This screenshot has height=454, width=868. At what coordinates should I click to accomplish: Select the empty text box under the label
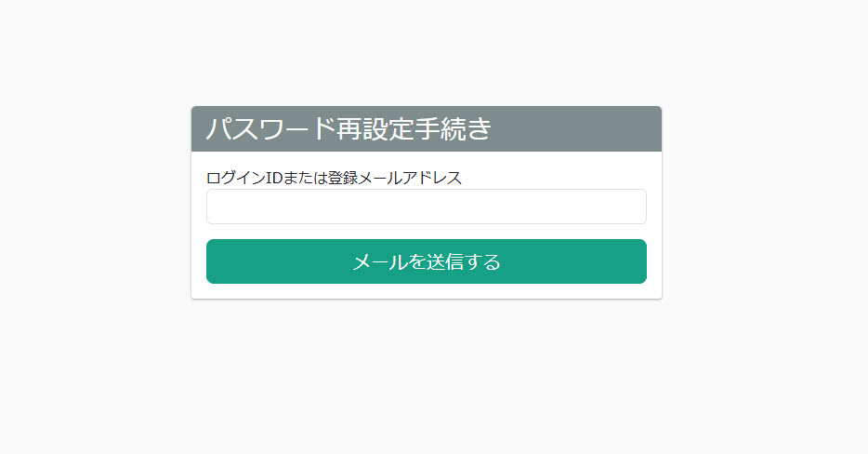(427, 207)
